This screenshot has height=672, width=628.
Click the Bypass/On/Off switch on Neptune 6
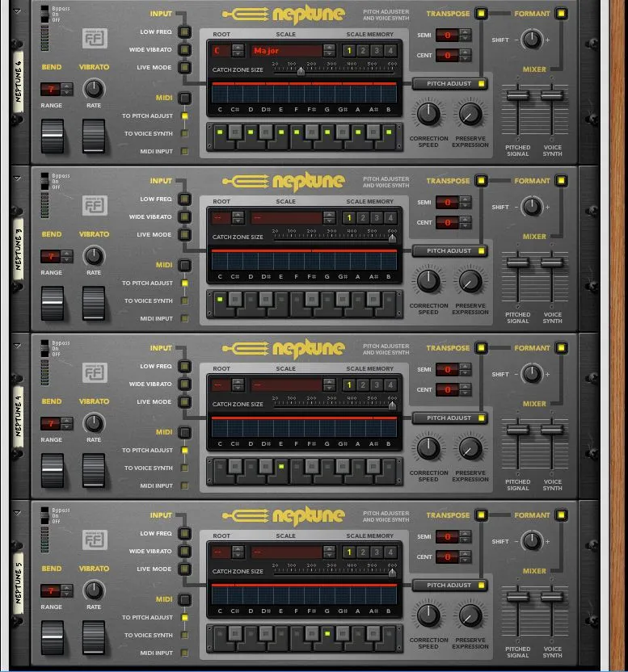point(44,15)
